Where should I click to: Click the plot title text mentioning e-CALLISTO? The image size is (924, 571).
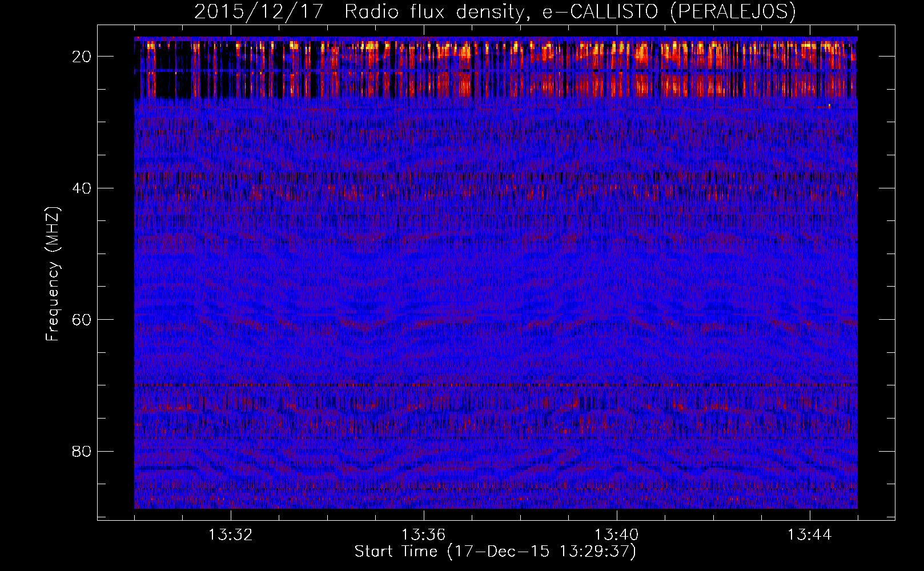point(495,11)
